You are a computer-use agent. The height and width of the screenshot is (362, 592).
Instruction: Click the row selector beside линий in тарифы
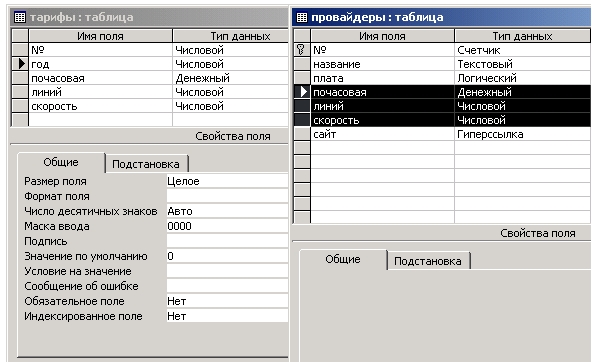coord(20,92)
